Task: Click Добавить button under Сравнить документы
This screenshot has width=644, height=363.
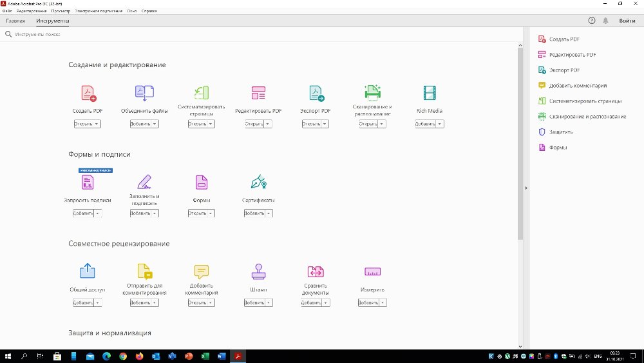Action: pos(311,302)
